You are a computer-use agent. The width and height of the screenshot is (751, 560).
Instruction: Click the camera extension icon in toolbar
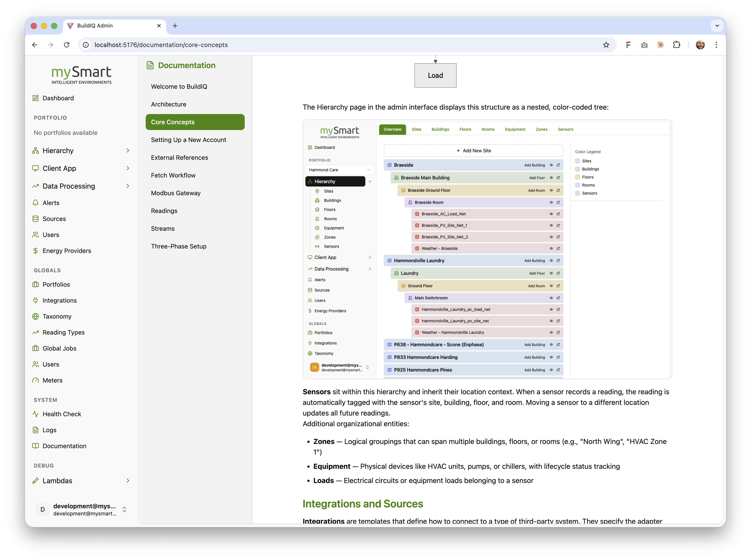point(644,45)
